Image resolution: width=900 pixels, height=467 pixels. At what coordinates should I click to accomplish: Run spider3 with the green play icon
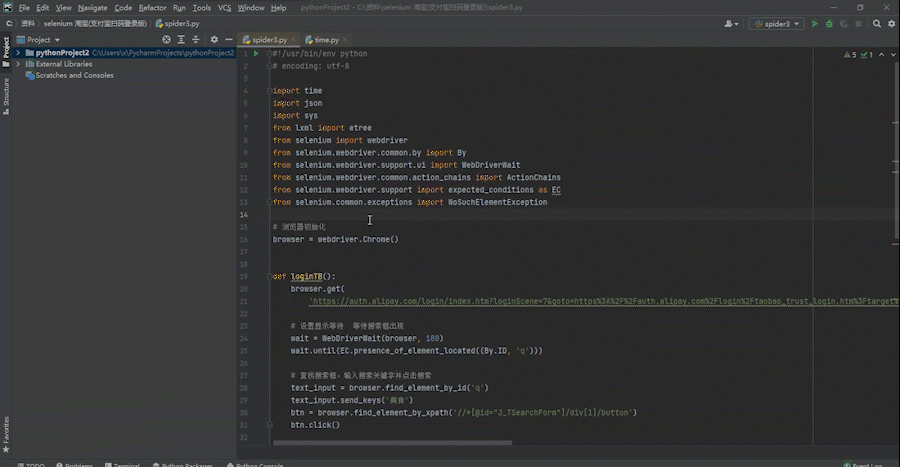click(814, 24)
